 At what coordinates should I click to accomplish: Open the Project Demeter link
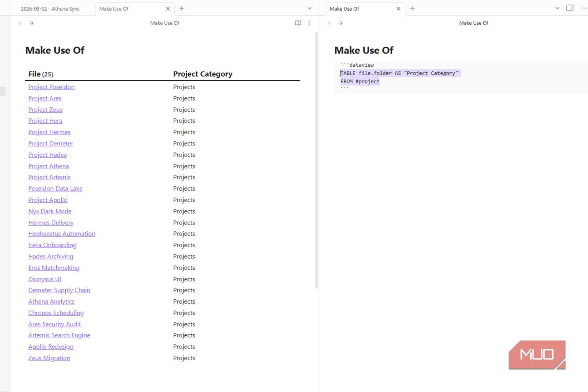click(51, 144)
